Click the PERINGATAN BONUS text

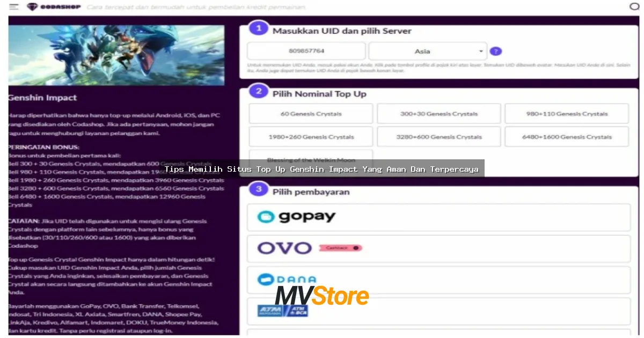[x=43, y=147]
